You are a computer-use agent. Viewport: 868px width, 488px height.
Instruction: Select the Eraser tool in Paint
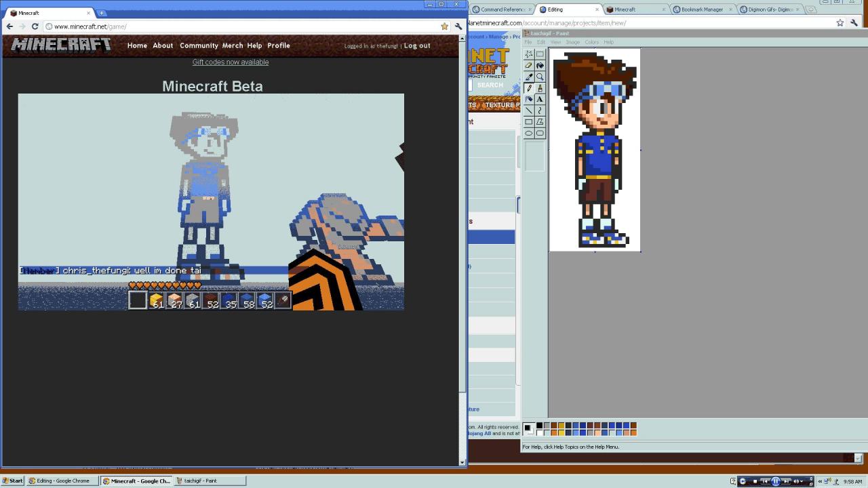pos(529,66)
